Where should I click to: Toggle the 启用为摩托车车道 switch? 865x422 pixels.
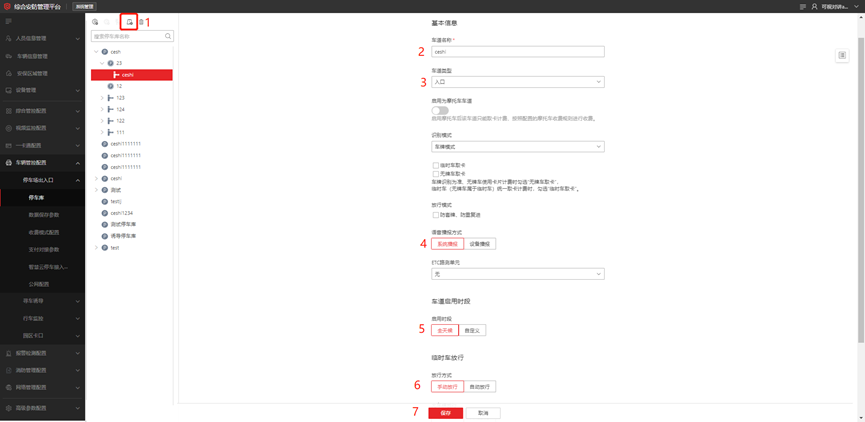(440, 110)
